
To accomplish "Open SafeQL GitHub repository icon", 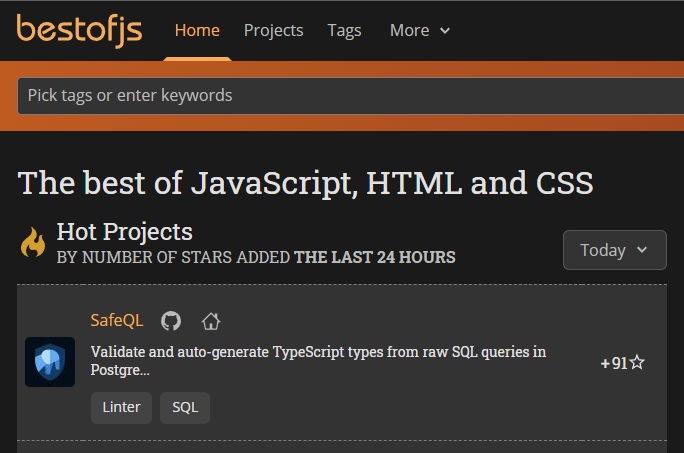I will [171, 321].
